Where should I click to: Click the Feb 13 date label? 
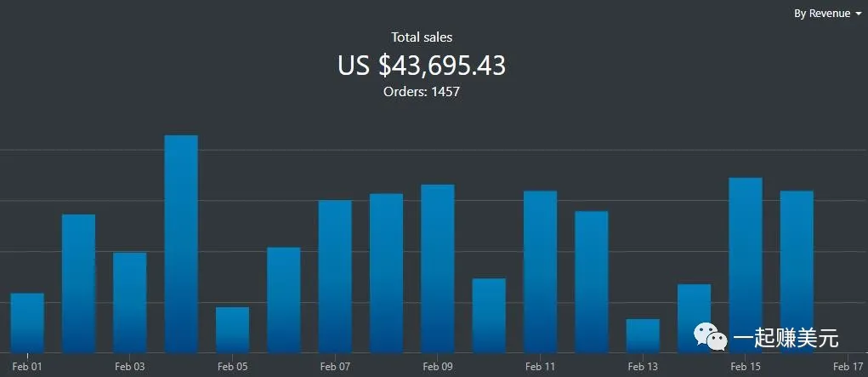[643, 367]
